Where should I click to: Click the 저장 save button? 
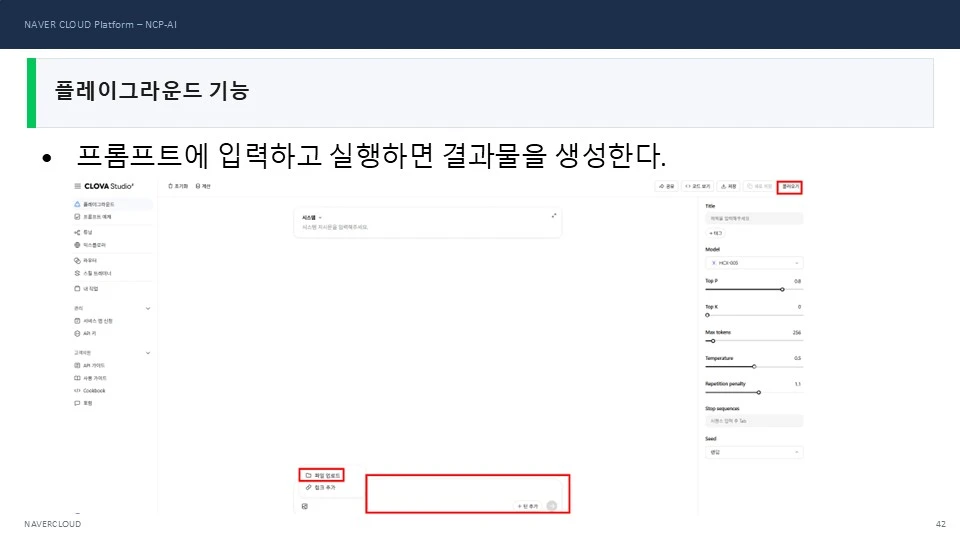click(x=729, y=186)
